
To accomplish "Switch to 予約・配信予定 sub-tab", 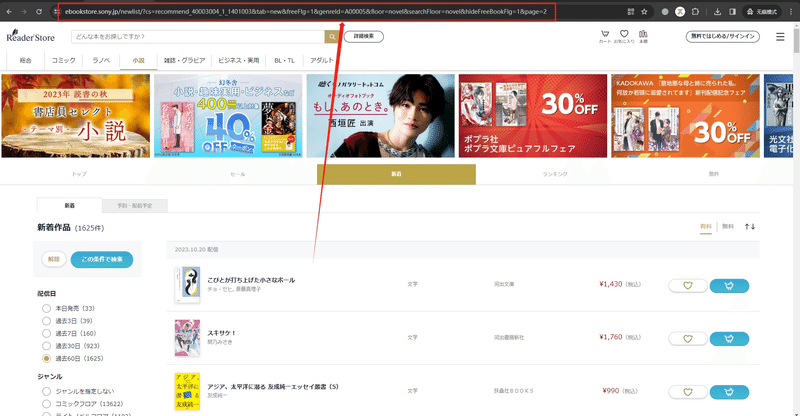I will coord(135,206).
